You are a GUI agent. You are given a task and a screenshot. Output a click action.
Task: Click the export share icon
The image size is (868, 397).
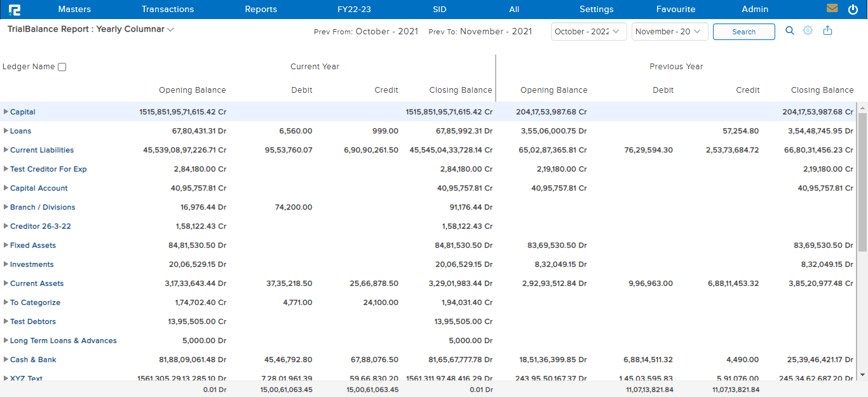pos(827,30)
